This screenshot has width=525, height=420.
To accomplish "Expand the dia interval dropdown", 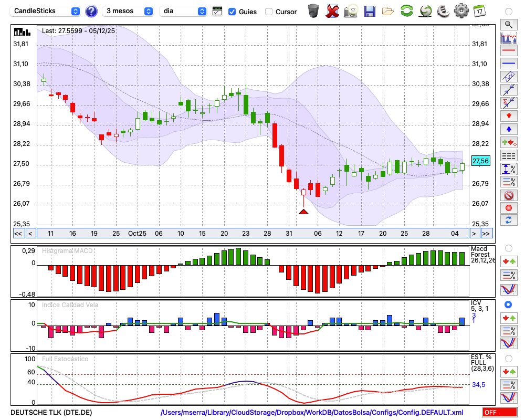I will point(183,11).
